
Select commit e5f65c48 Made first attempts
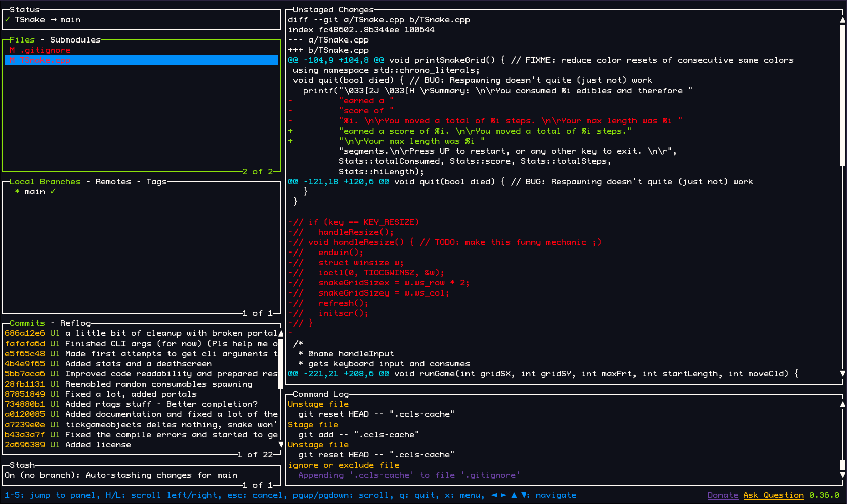[142, 354]
